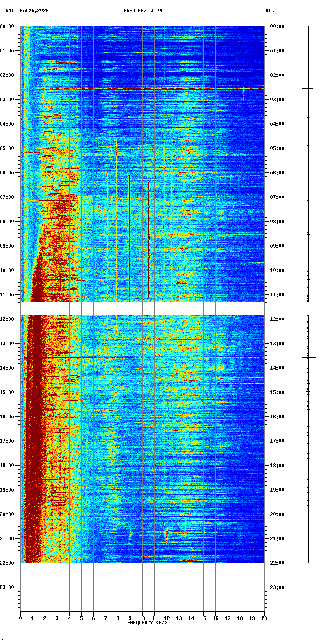Click the white data gap band in spectrogram
326x644 pixels.
(142, 309)
